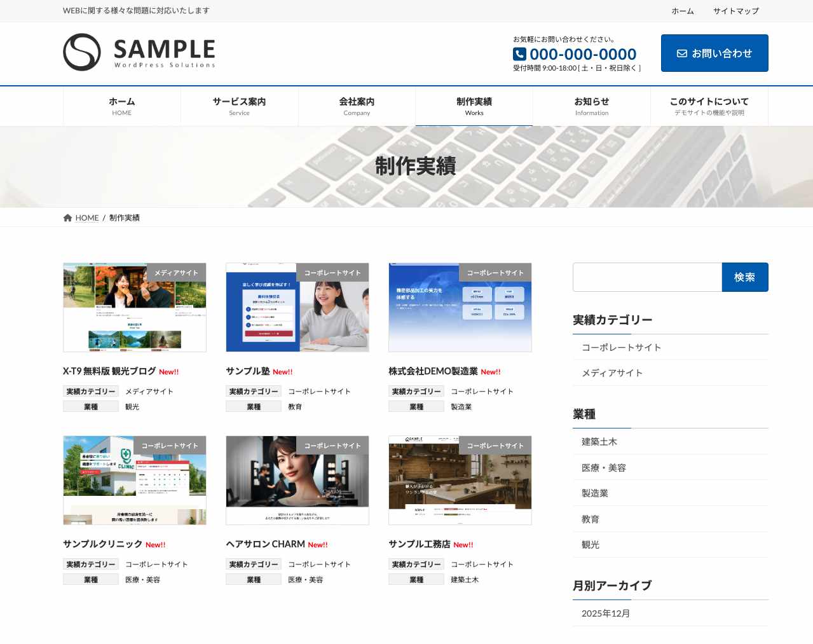Open the サービス案内 menu item
The width and height of the screenshot is (813, 644).
coord(240,106)
